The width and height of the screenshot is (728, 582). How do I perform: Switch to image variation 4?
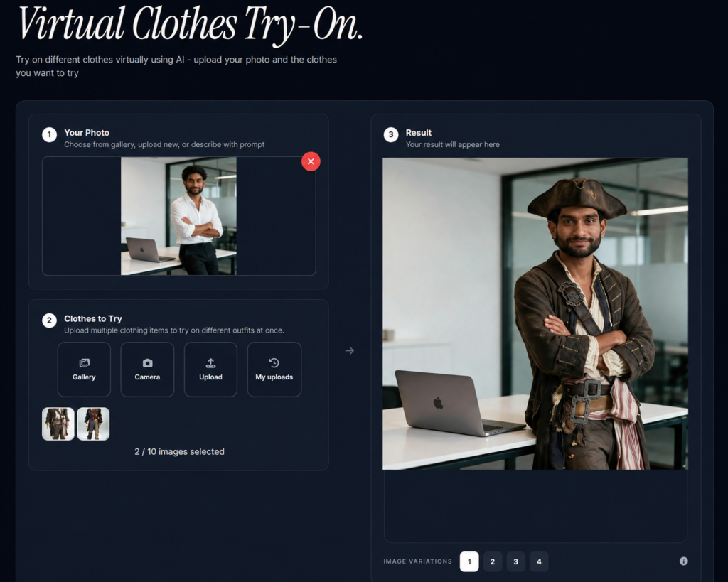click(x=539, y=561)
